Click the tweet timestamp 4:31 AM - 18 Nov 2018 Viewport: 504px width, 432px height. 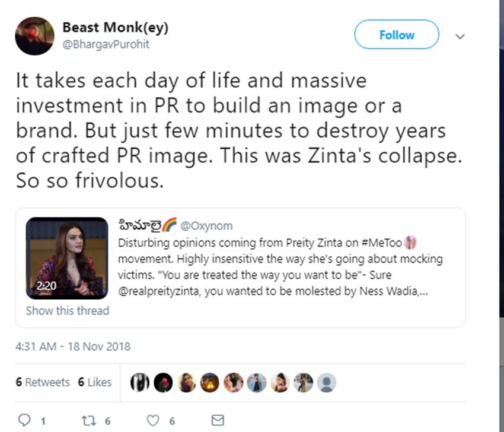coord(73,347)
